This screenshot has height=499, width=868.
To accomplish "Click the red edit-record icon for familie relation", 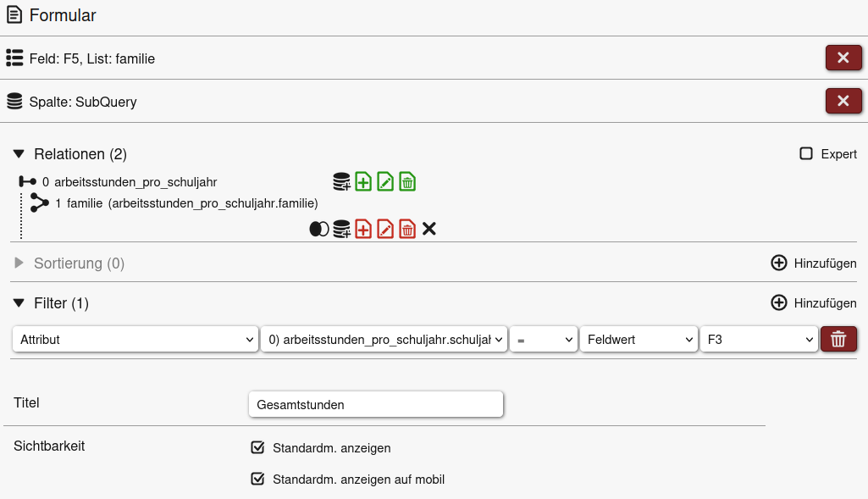I will tap(385, 229).
